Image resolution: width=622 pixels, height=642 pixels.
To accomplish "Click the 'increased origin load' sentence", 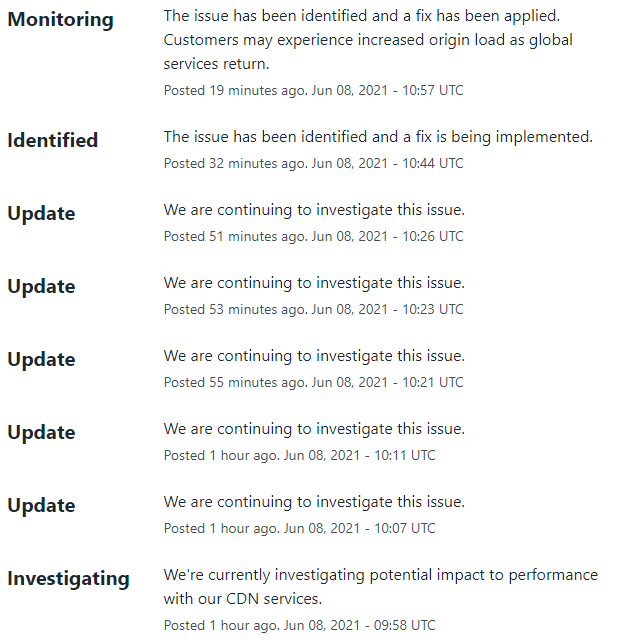I will 368,41.
